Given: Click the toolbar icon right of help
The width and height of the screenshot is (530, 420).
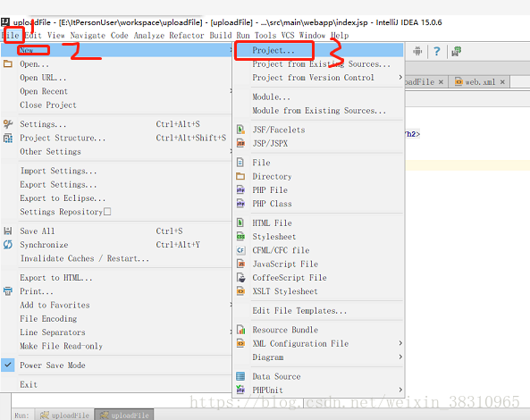Looking at the screenshot, I should [457, 51].
